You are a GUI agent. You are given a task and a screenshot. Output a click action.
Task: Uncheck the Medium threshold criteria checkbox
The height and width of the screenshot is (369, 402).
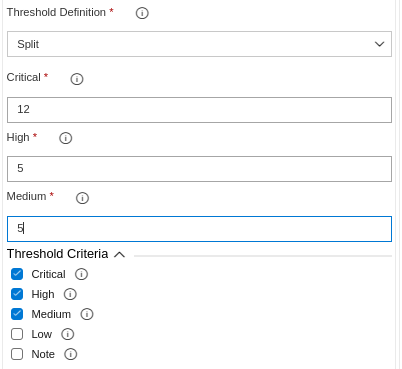(x=17, y=314)
